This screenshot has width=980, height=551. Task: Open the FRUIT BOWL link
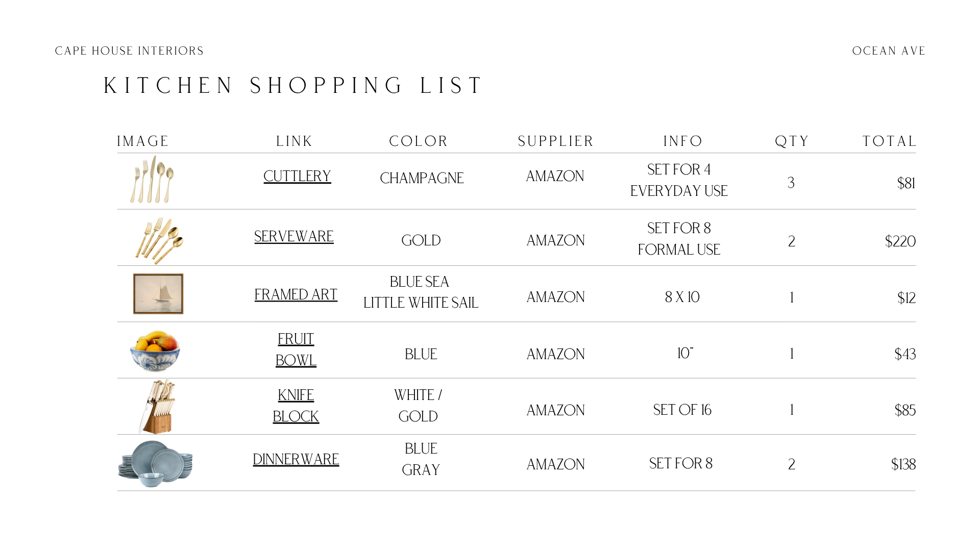click(x=296, y=350)
